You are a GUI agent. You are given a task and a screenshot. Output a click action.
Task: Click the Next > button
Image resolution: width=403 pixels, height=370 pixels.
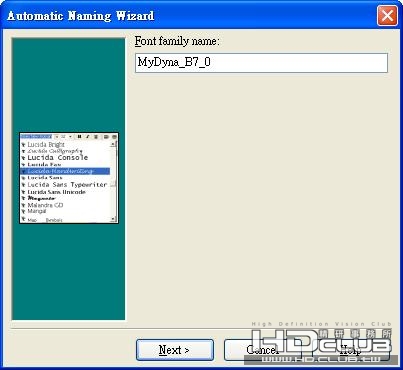click(x=175, y=350)
